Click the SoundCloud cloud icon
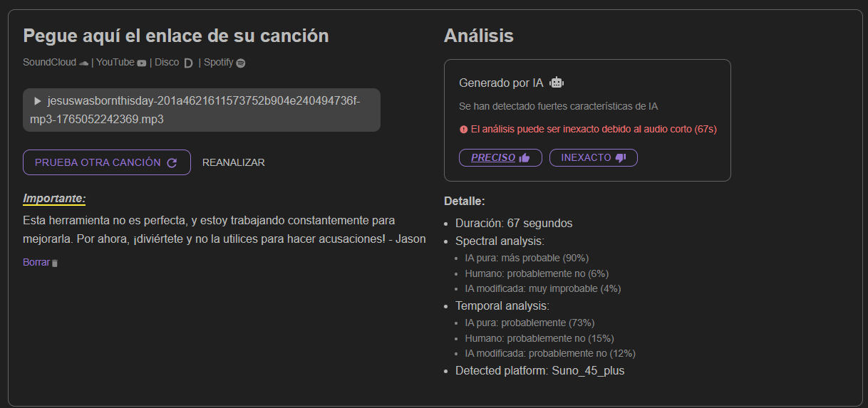868x408 pixels. (84, 63)
